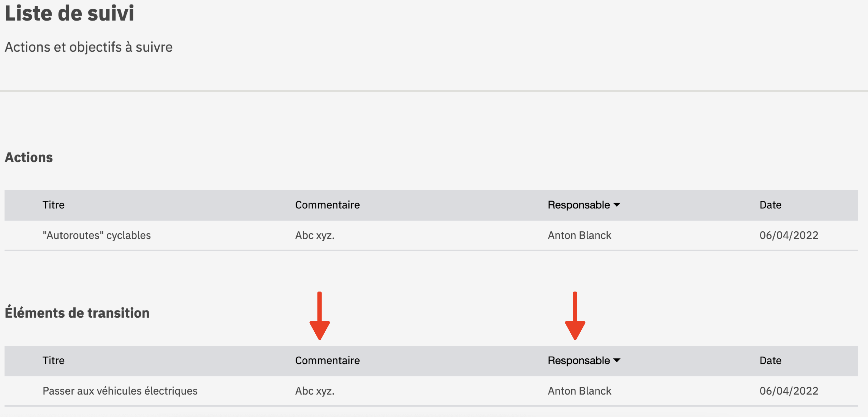
Task: Click the Abc xyz. comment in Actions row
Action: (x=315, y=235)
